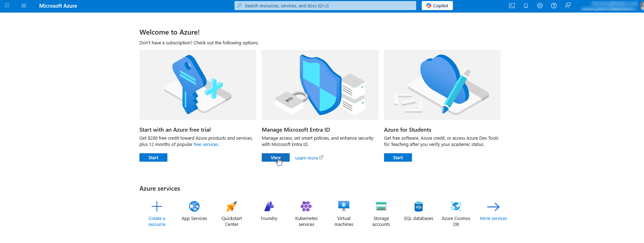Image resolution: width=644 pixels, height=243 pixels.
Task: Click the Feedback icon in header
Action: (x=568, y=6)
